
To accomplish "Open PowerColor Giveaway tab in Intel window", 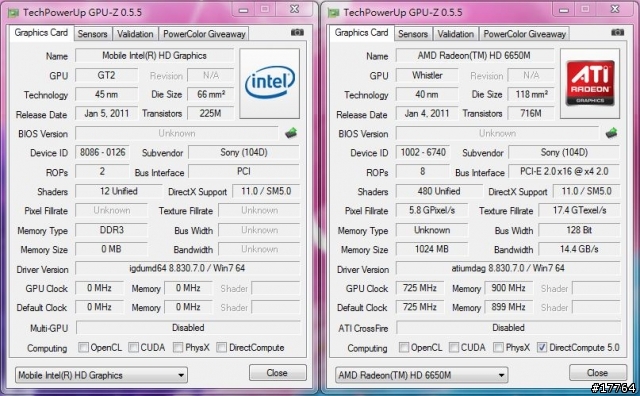I will click(x=204, y=34).
